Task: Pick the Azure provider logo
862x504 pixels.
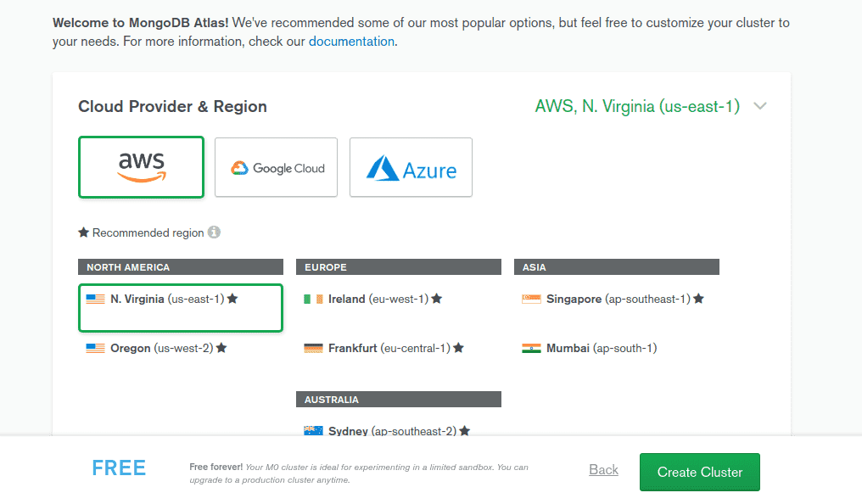Action: pos(411,167)
